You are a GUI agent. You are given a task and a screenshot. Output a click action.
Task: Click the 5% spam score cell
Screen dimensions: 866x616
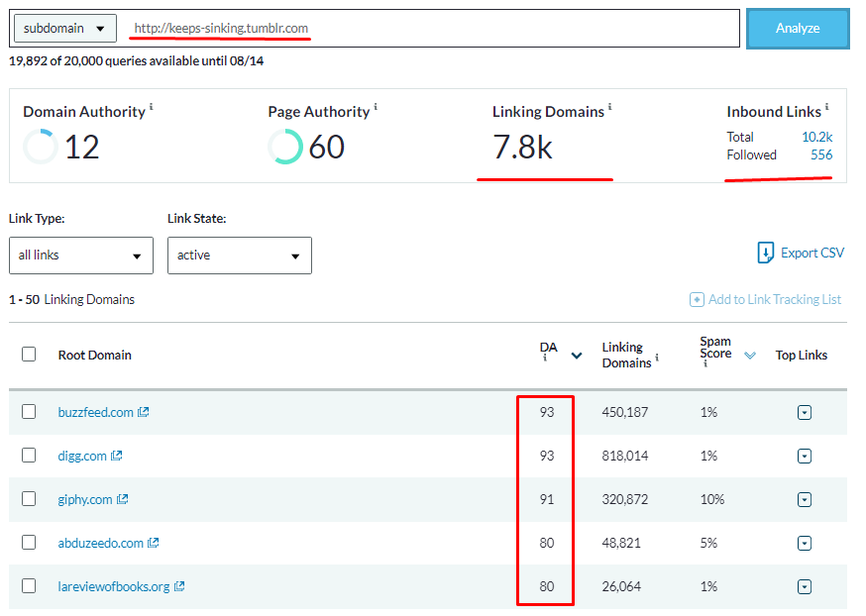pyautogui.click(x=708, y=543)
